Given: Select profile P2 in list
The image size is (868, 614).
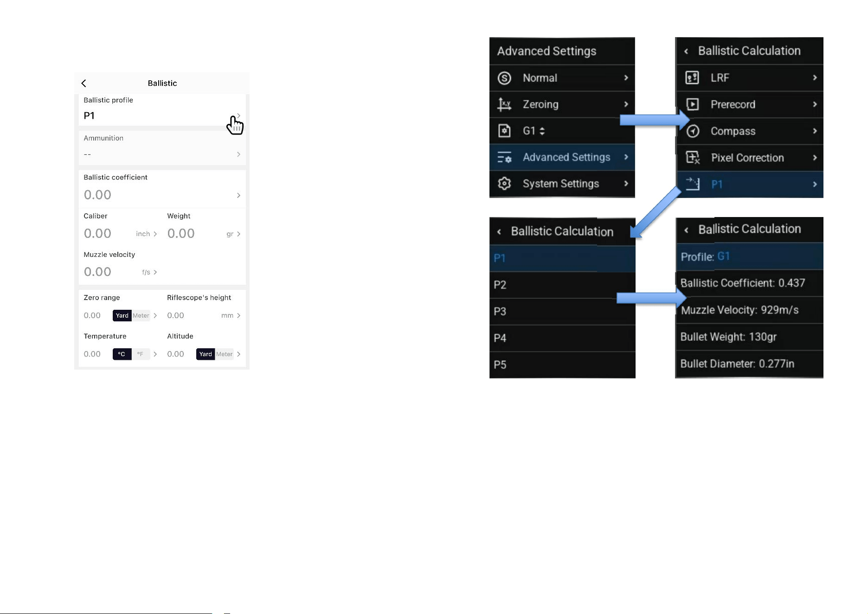Looking at the screenshot, I should point(562,285).
